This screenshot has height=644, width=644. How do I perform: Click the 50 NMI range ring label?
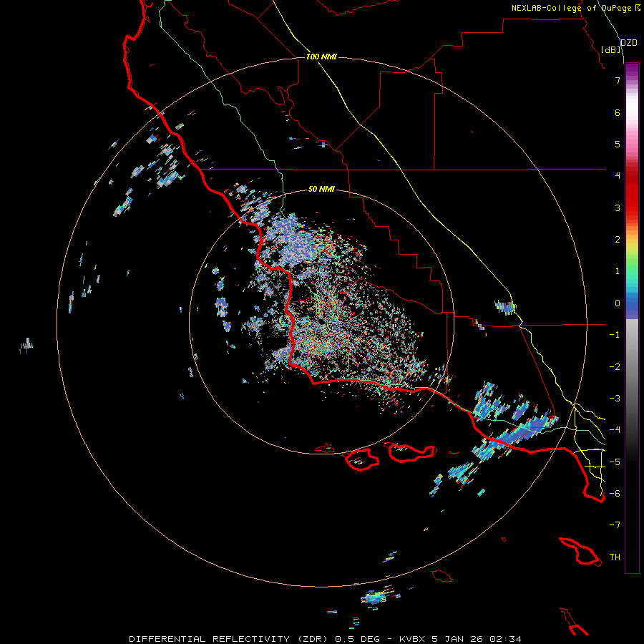pos(321,189)
